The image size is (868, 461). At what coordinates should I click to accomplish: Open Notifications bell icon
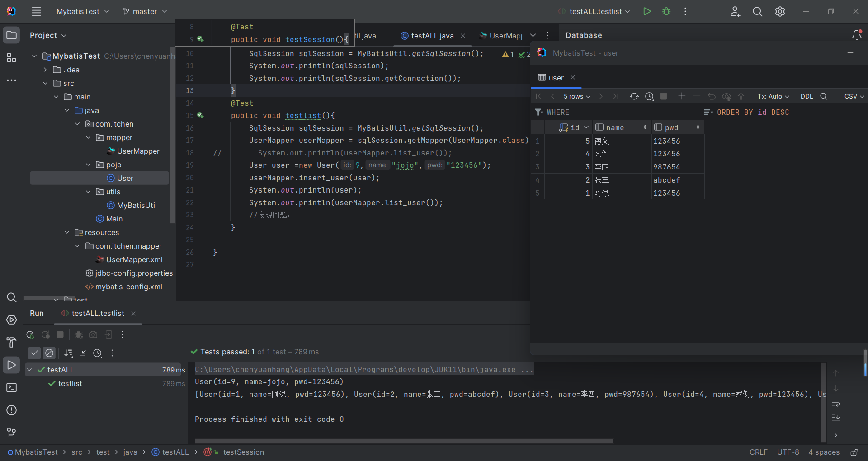856,35
